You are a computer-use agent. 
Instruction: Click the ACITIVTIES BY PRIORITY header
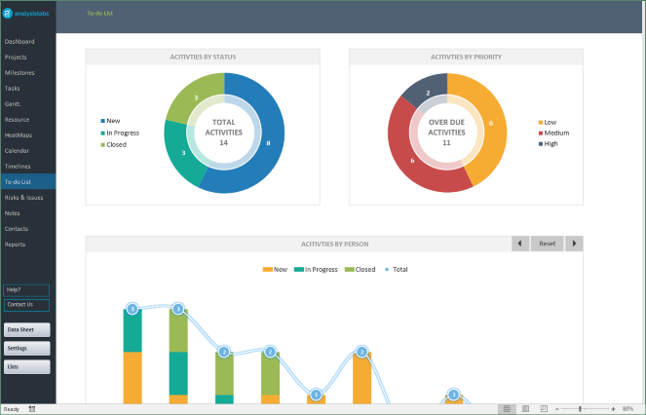(466, 57)
